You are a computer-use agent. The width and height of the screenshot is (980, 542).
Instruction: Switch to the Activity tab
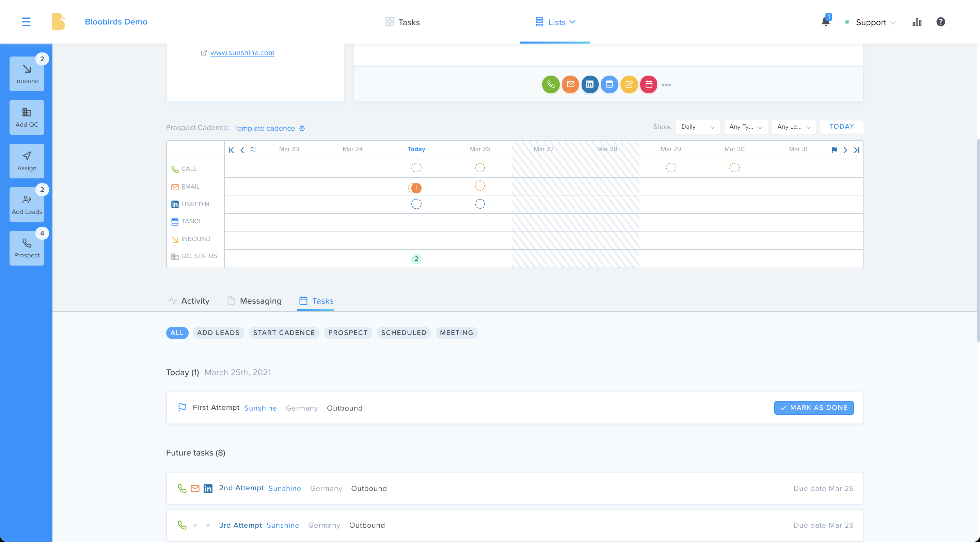click(x=189, y=301)
